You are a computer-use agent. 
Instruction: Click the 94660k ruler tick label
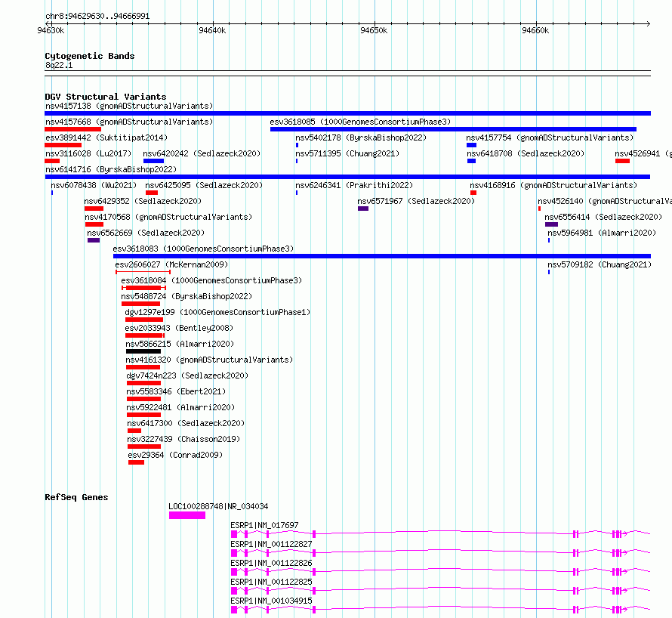535,30
